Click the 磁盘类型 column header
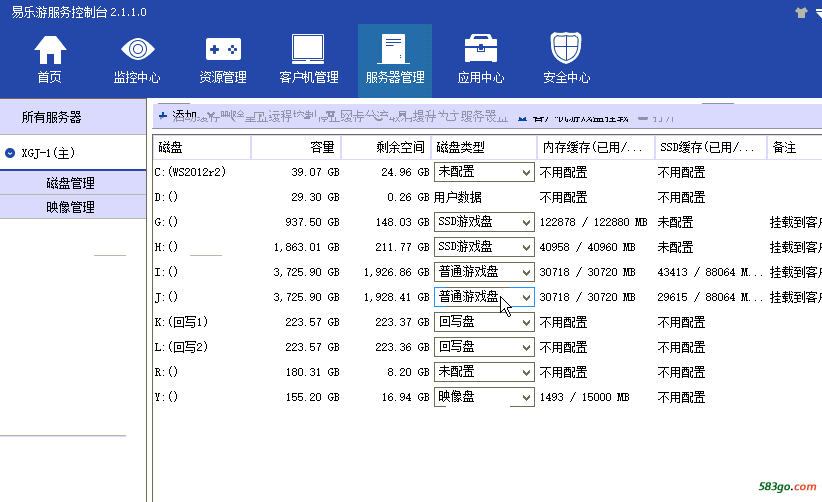 [483, 147]
